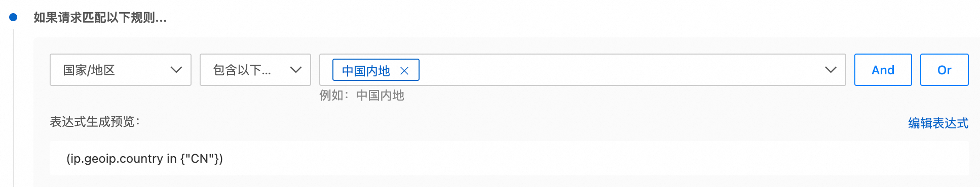Screen dimensions: 980x187
Task: Click the chevron arrow in 国家/地区 dropdown
Action: (x=176, y=70)
